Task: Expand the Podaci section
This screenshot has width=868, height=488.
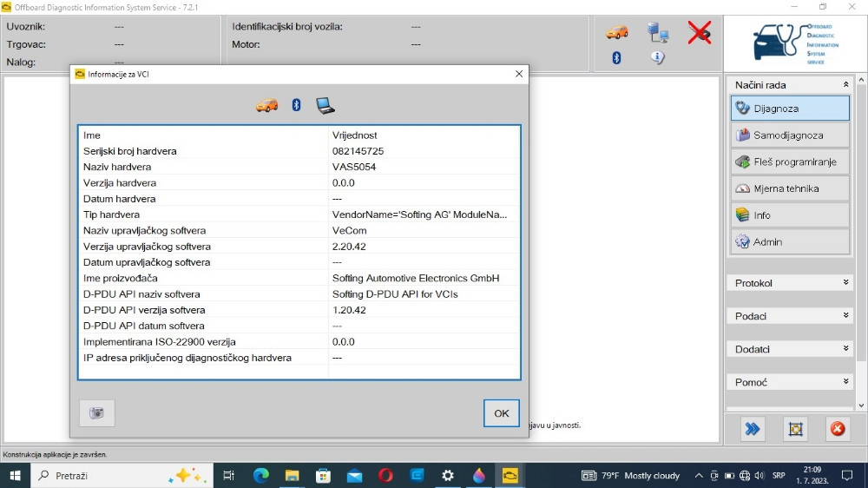Action: tap(790, 316)
